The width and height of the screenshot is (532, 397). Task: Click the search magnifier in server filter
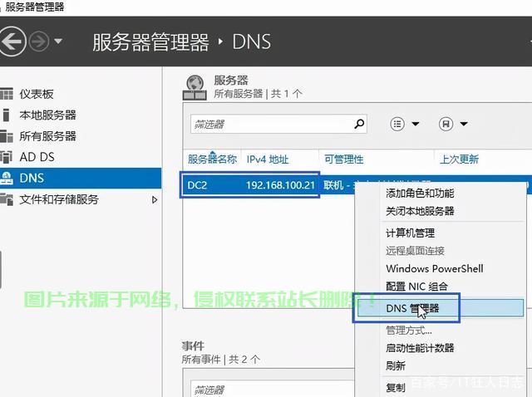tap(359, 124)
